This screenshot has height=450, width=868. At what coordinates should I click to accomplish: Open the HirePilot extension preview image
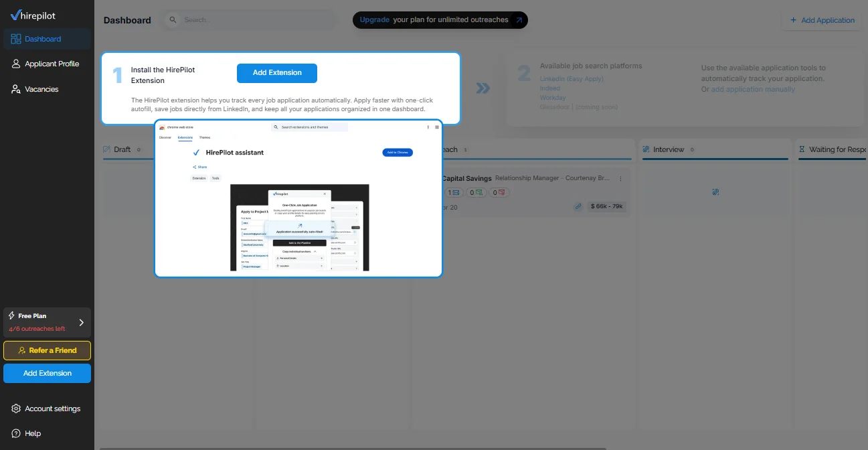click(298, 198)
